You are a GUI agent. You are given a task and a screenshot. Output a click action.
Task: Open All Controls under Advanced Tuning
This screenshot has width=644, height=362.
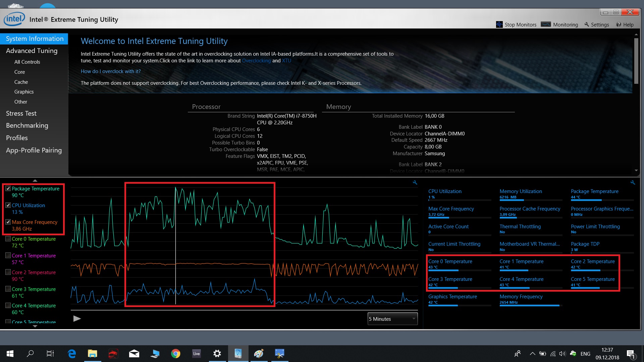click(x=27, y=62)
